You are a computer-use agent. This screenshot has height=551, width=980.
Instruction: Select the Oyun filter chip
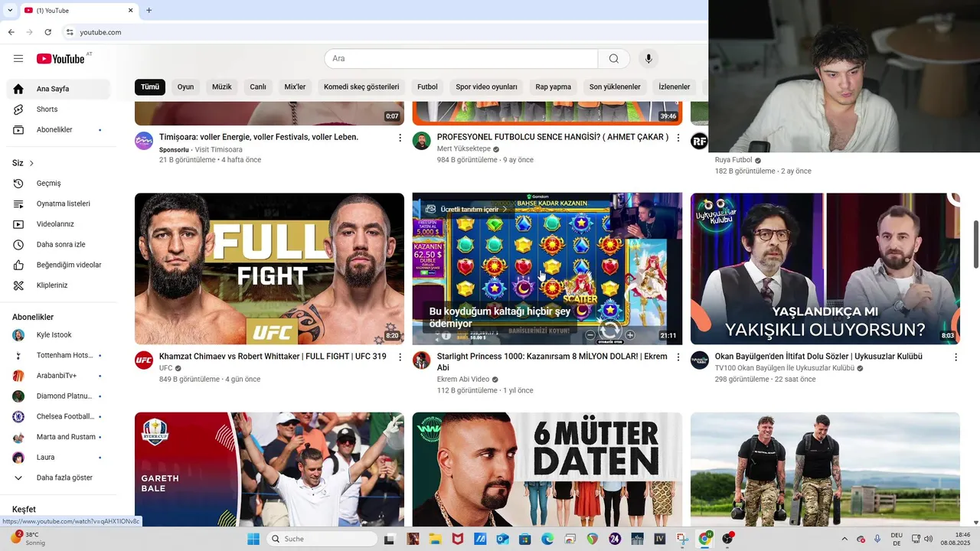pos(185,87)
